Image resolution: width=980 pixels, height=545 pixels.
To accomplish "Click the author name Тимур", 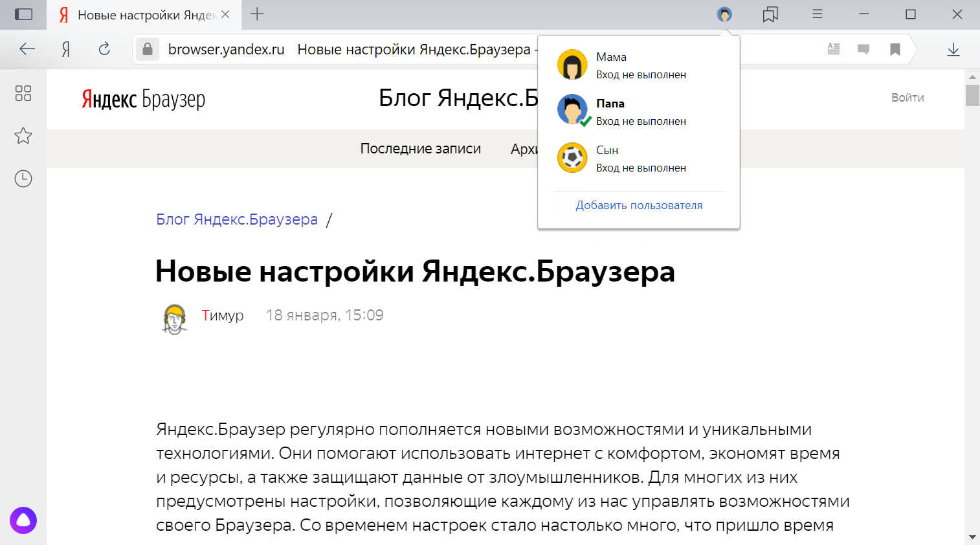I will click(x=223, y=315).
